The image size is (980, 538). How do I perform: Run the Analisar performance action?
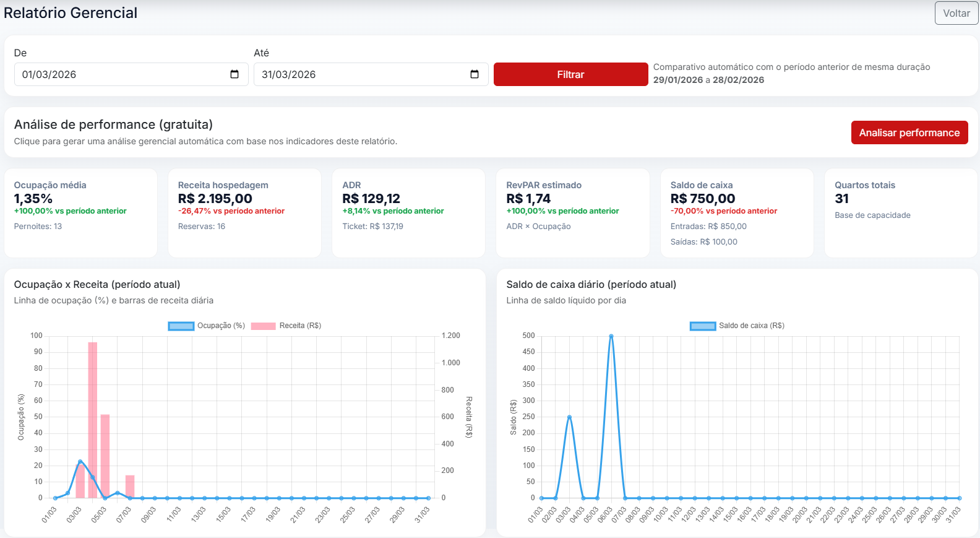point(909,132)
